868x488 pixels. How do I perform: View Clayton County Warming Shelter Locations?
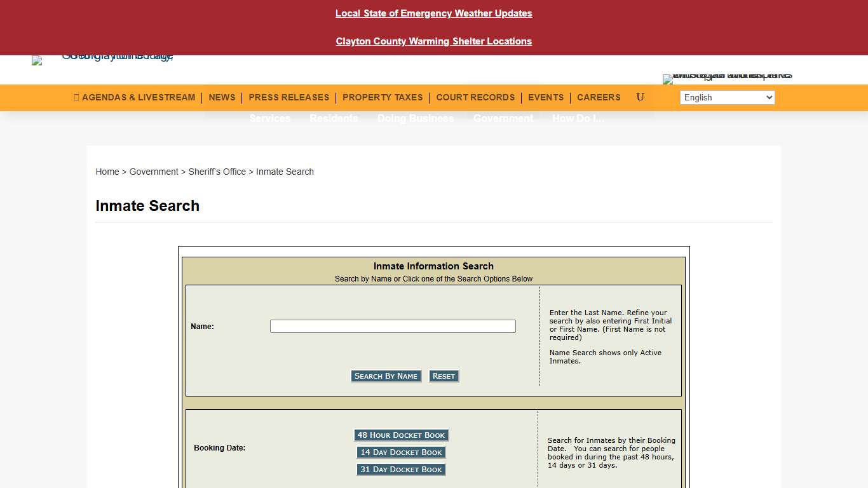434,41
